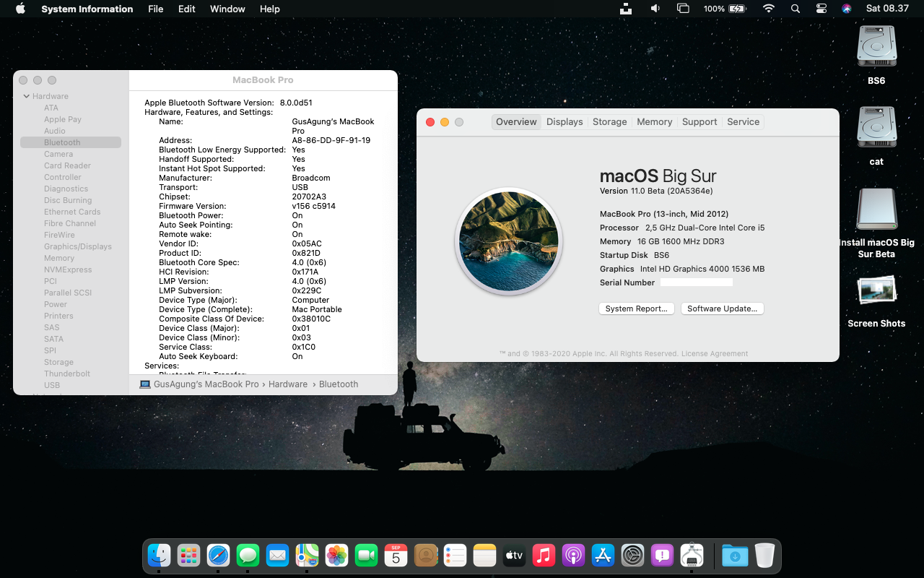This screenshot has width=924, height=578.
Task: Select Overview tab in About This Mac
Action: pyautogui.click(x=516, y=121)
